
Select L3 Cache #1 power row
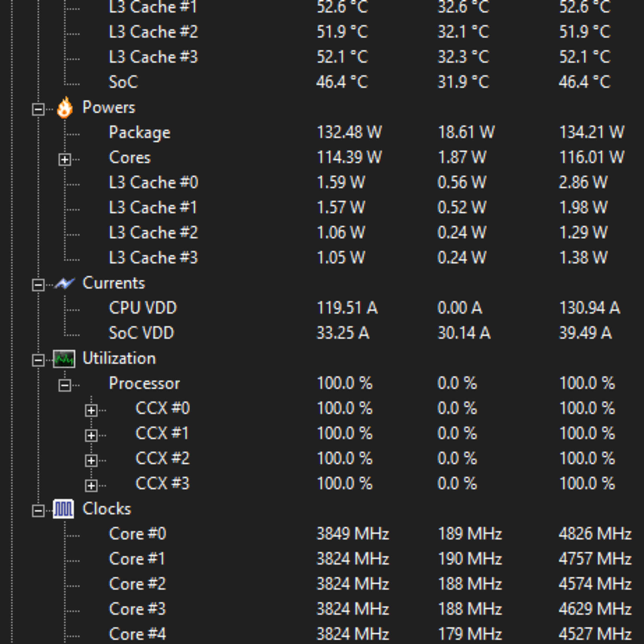pyautogui.click(x=153, y=207)
